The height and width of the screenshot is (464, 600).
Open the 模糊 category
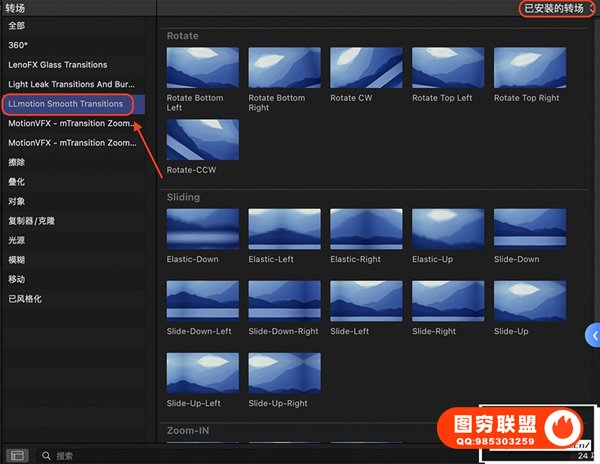point(17,259)
